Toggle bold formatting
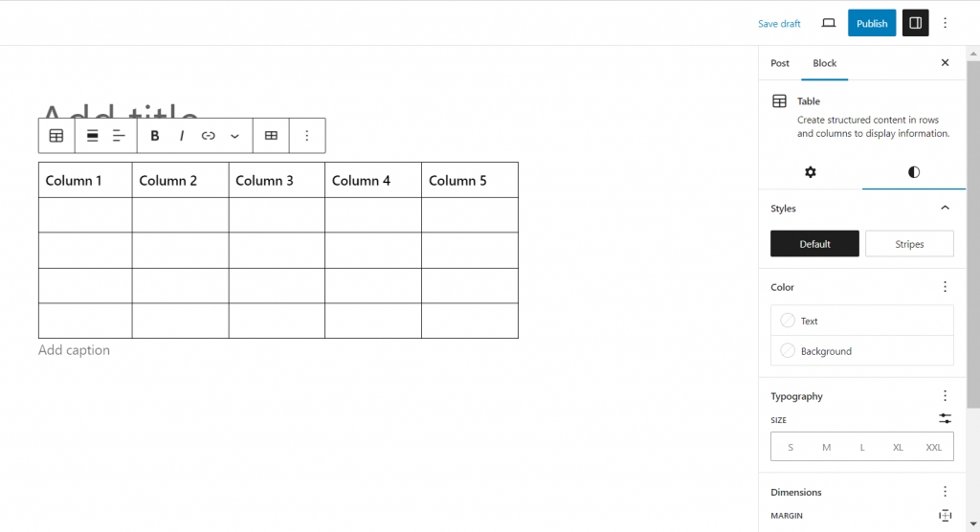The image size is (980, 532). tap(155, 136)
